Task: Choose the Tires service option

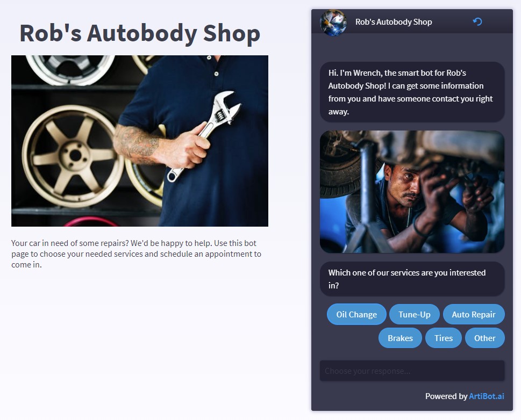Action: point(443,338)
